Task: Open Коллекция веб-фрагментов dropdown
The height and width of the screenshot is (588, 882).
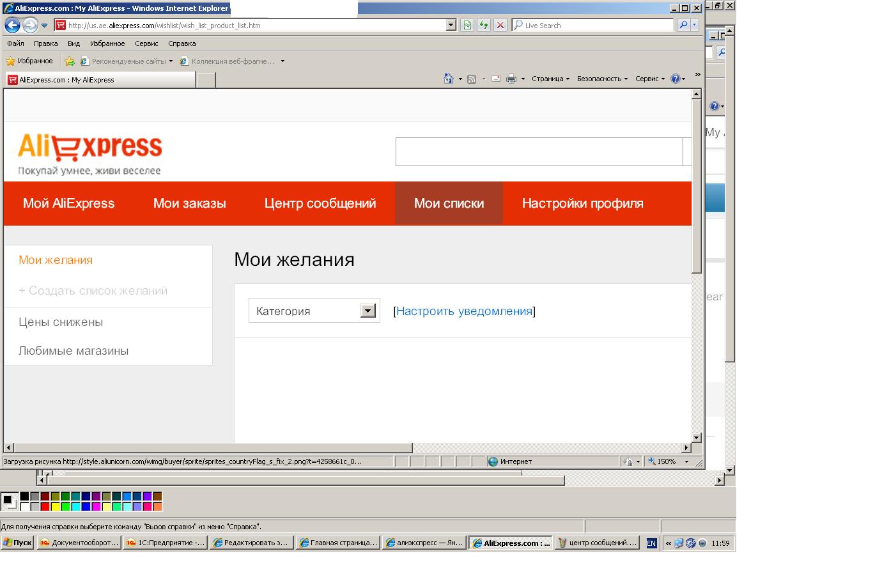Action: pyautogui.click(x=233, y=61)
